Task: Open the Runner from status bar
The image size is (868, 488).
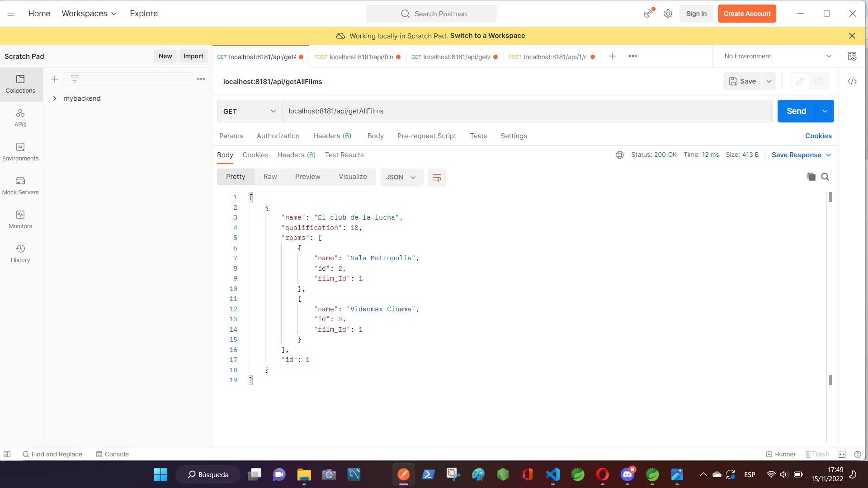Action: (x=781, y=454)
